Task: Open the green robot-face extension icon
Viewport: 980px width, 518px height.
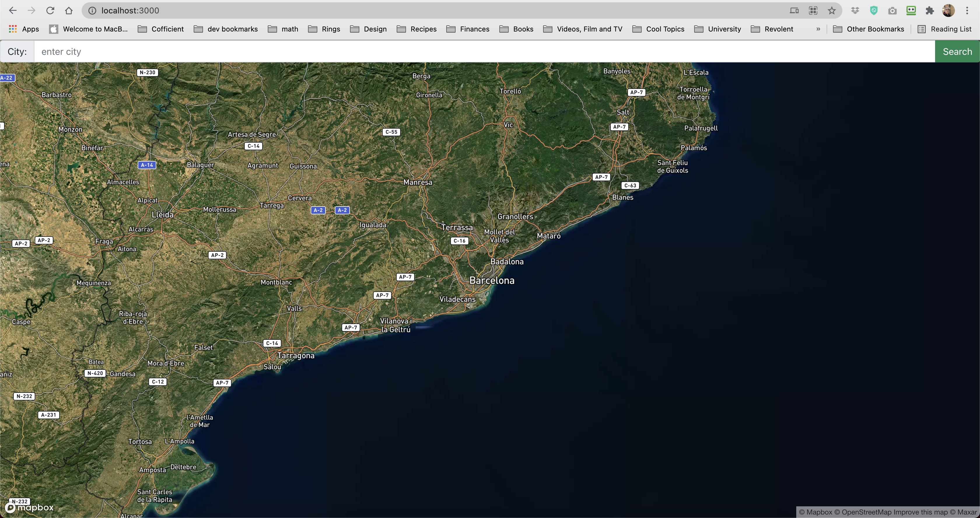Action: [911, 11]
